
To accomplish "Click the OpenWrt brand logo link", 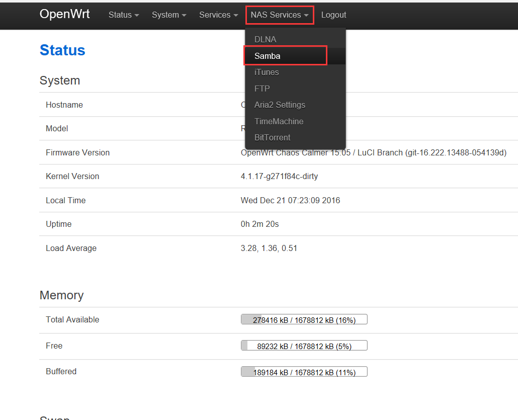I will 64,14.
